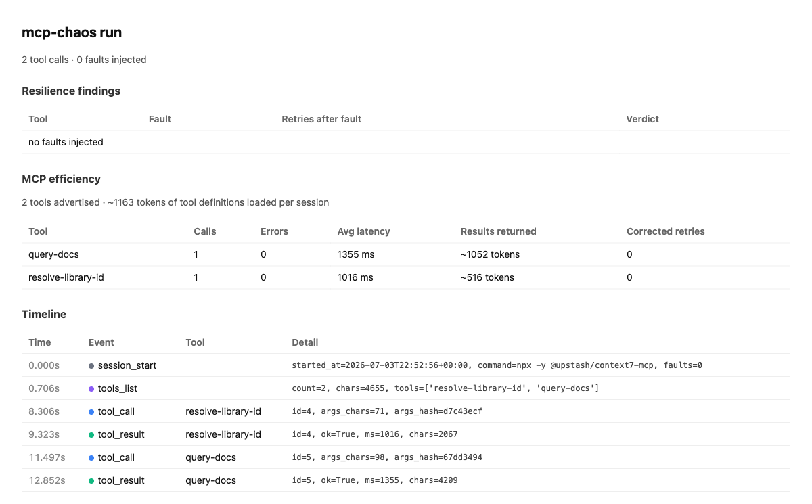Click the 'tool_result' label in the 12.852s row

point(121,480)
